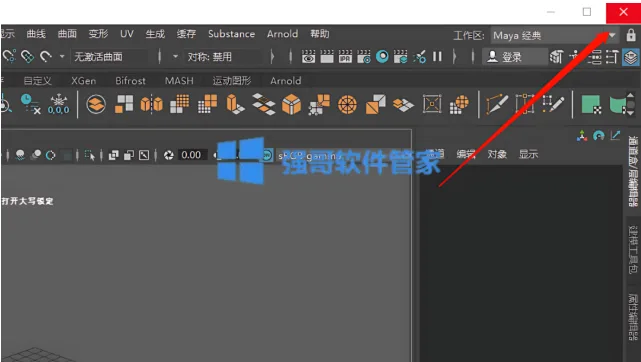Click the Mirror cubes shelf icon
641x362 pixels.
point(152,104)
